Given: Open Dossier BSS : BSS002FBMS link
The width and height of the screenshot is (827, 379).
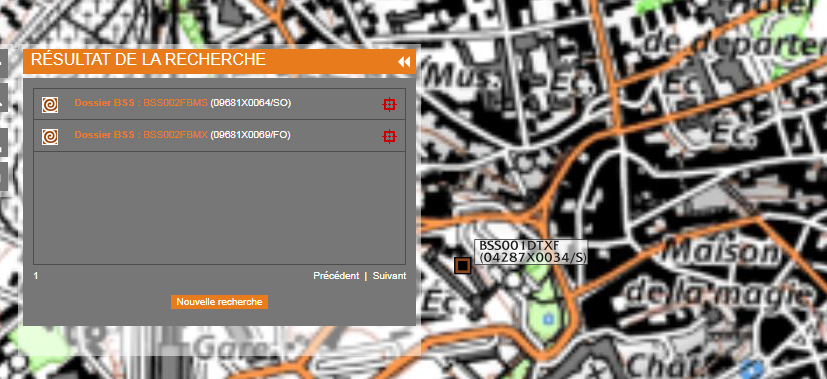Looking at the screenshot, I should pos(141,103).
